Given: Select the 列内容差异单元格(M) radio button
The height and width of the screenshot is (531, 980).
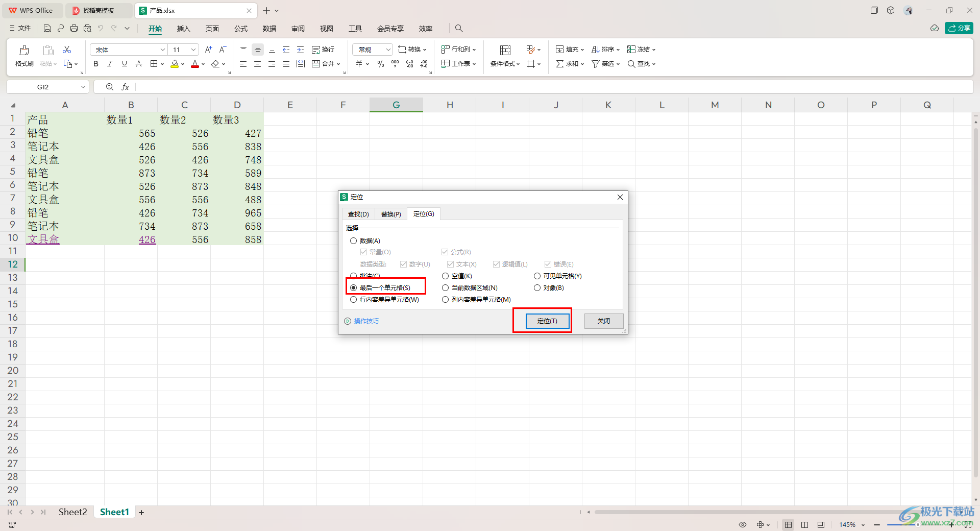Looking at the screenshot, I should (445, 300).
